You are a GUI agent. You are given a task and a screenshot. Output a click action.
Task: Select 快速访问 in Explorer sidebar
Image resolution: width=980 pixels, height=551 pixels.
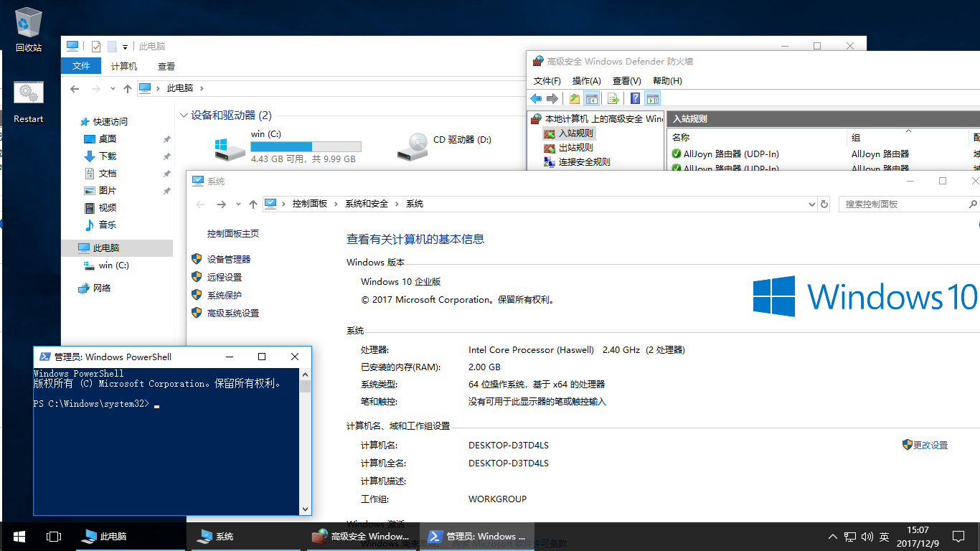pos(103,121)
